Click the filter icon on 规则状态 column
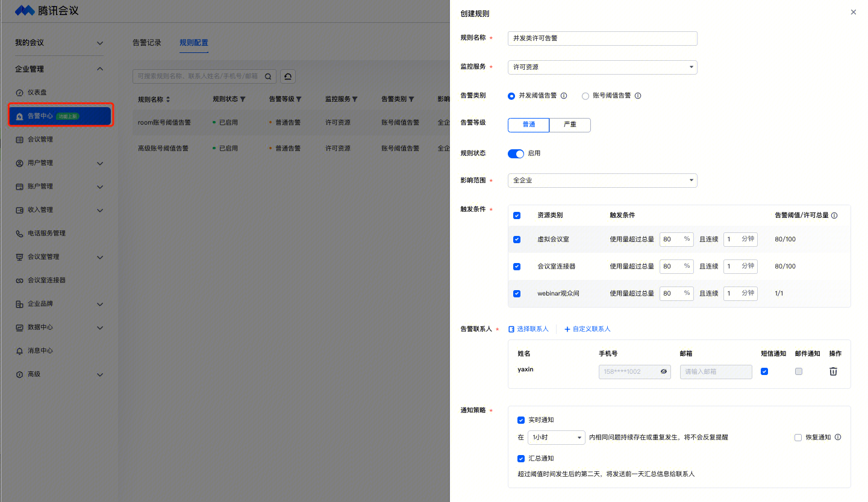 pyautogui.click(x=243, y=99)
